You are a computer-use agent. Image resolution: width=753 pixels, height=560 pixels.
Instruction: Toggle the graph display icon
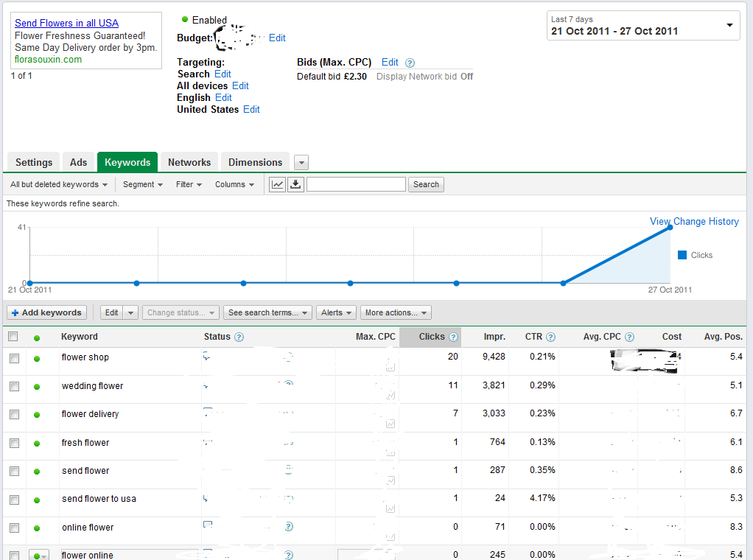pyautogui.click(x=277, y=184)
